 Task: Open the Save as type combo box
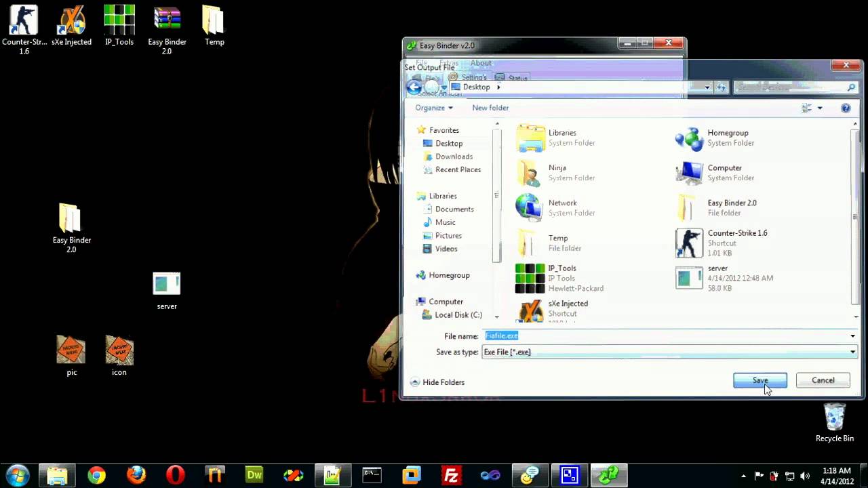tap(669, 352)
